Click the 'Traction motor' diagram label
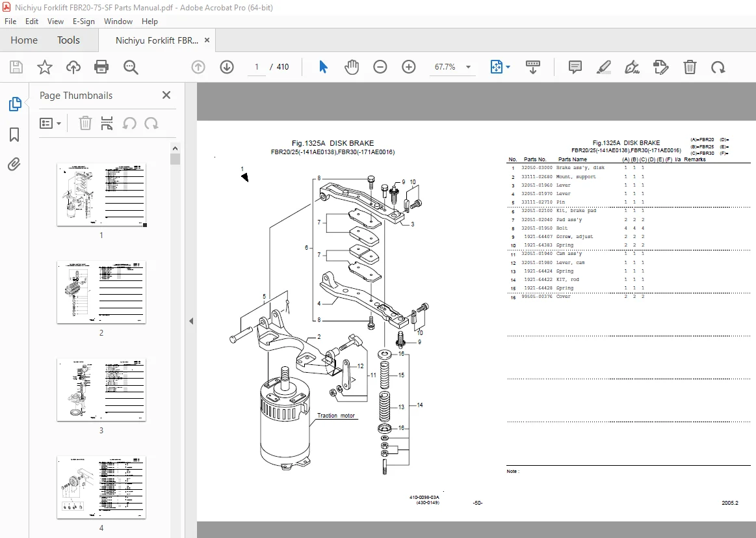 click(x=335, y=416)
